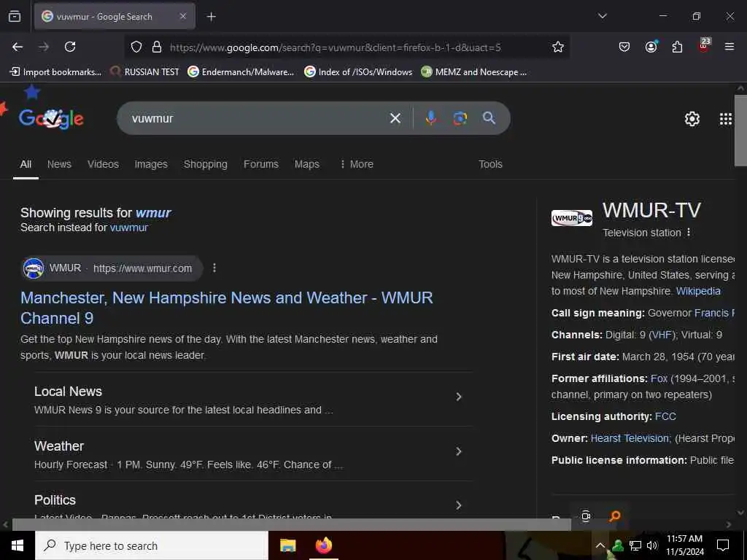The height and width of the screenshot is (560, 747).
Task: Go back with the browser back arrow
Action: tap(18, 47)
